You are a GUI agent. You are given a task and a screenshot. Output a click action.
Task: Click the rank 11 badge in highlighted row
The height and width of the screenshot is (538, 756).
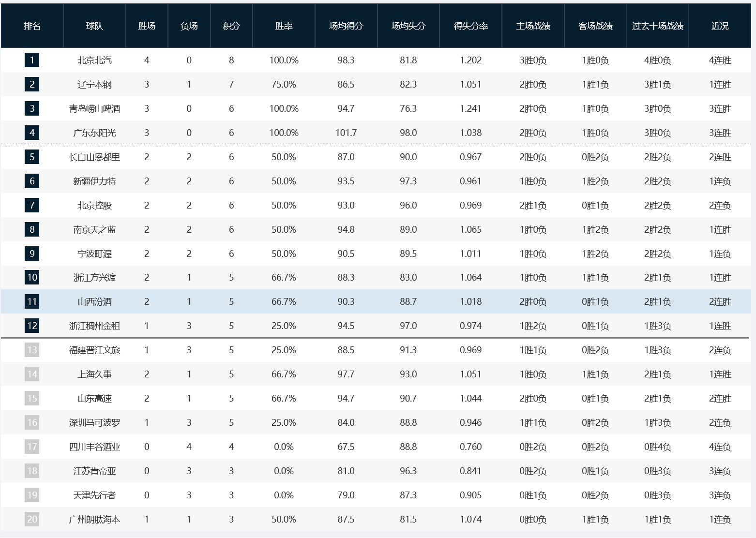[x=32, y=302]
